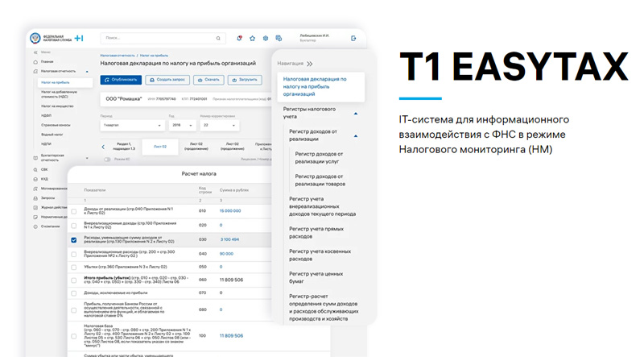Open Регистр учета косвенных расходов
This screenshot has width=644, height=357.
tap(320, 255)
